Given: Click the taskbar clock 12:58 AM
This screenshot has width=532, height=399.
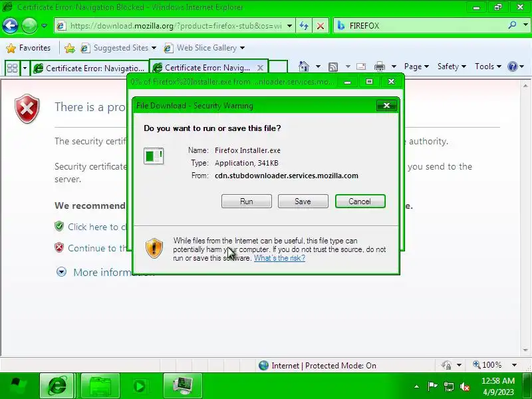Looking at the screenshot, I should [x=498, y=380].
